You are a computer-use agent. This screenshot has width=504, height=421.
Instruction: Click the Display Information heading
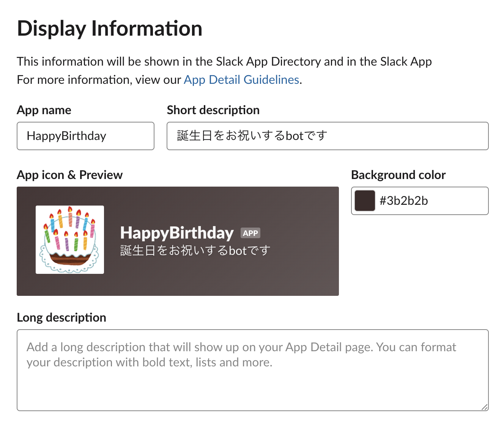click(110, 29)
